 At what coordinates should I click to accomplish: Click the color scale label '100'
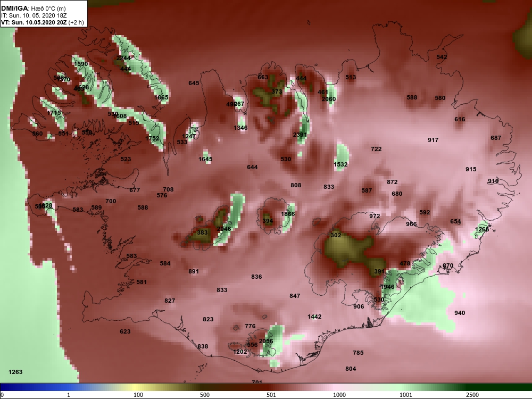coord(138,395)
